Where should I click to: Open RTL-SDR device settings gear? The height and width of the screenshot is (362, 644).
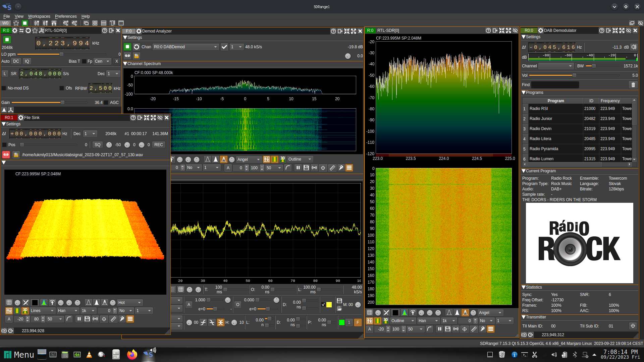tap(15, 31)
